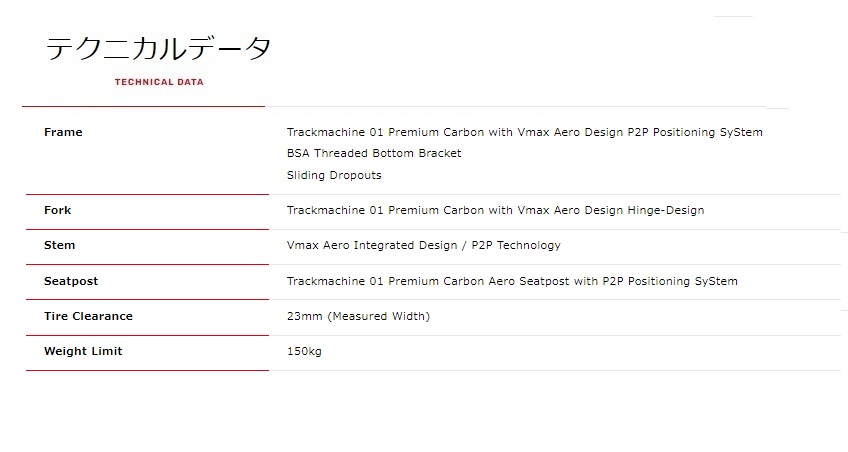
Task: Click P2P Positioning SyStem in Seatpost row
Action: (x=670, y=282)
